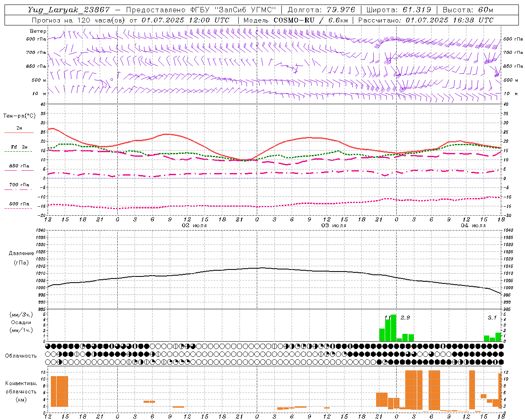Click the 02 июля date label
525x420 pixels.
tap(194, 226)
